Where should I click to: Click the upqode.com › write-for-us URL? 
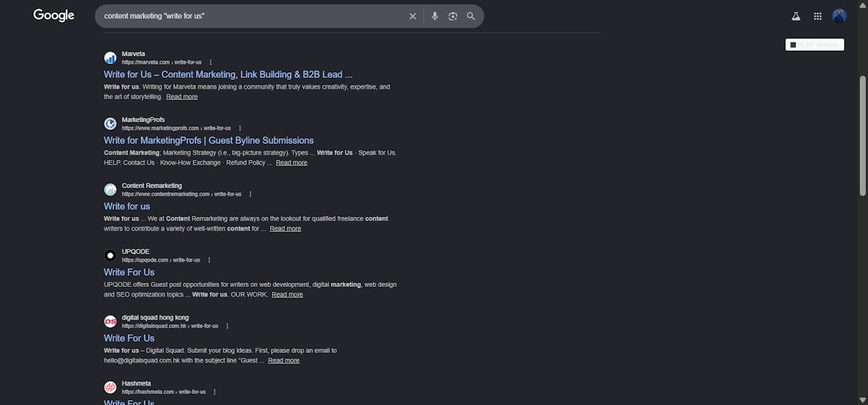161,261
